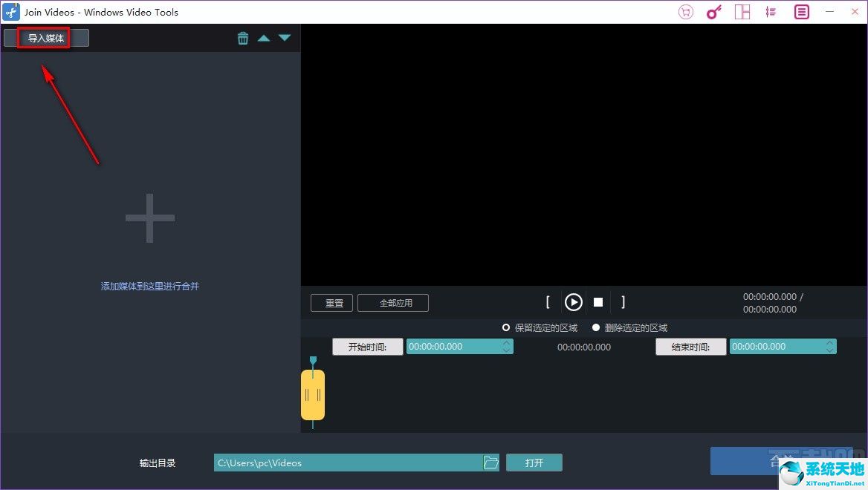Click the shopping cart icon in titlebar
Viewport: 868px width, 490px height.
[x=684, y=11]
